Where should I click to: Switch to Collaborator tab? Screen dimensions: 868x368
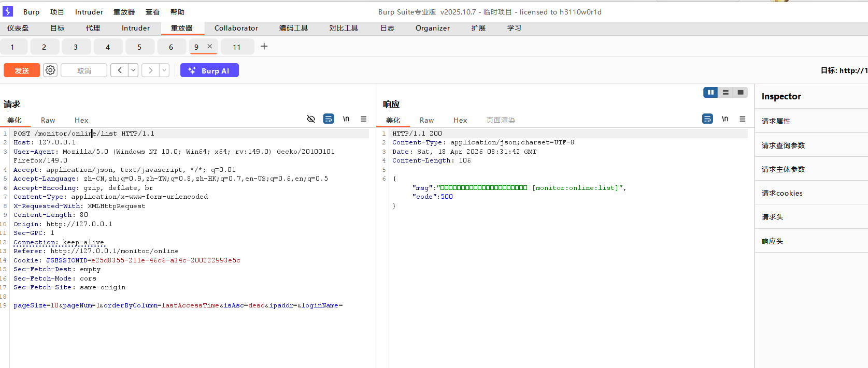[236, 28]
